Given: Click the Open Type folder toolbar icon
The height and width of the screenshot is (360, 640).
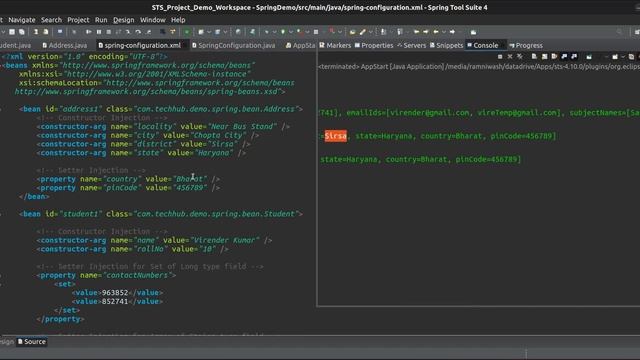Looking at the screenshot, I should 352,32.
